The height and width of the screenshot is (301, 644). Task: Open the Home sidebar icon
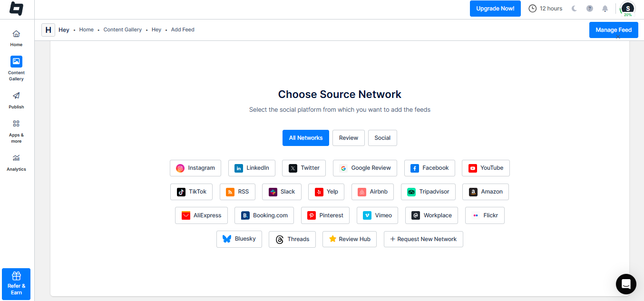16,37
